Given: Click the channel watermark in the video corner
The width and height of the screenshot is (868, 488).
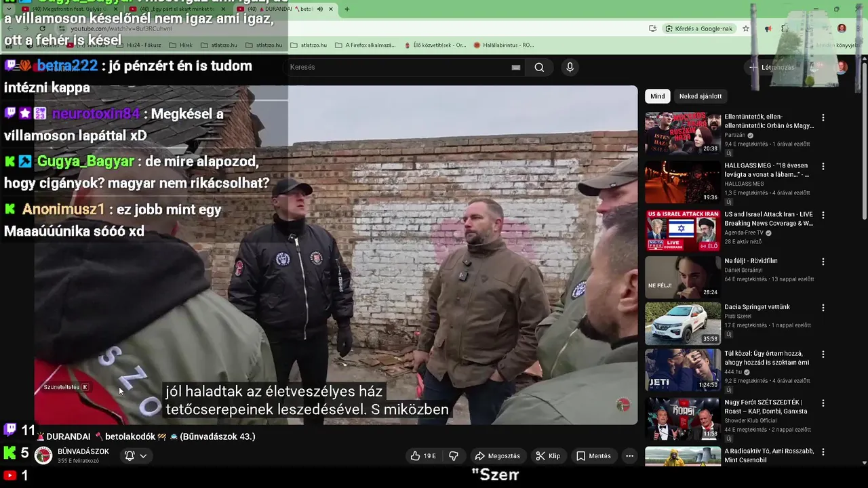Looking at the screenshot, I should coord(623,405).
